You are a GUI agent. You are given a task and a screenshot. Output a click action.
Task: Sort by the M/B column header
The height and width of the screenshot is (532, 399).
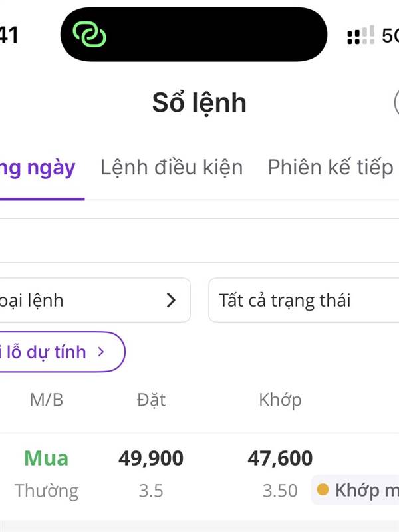(x=47, y=400)
